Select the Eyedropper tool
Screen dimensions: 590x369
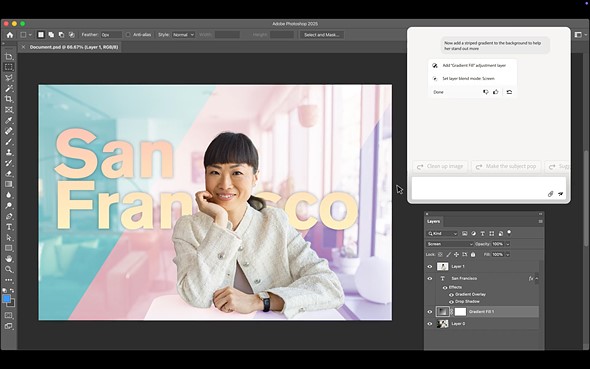pyautogui.click(x=9, y=120)
